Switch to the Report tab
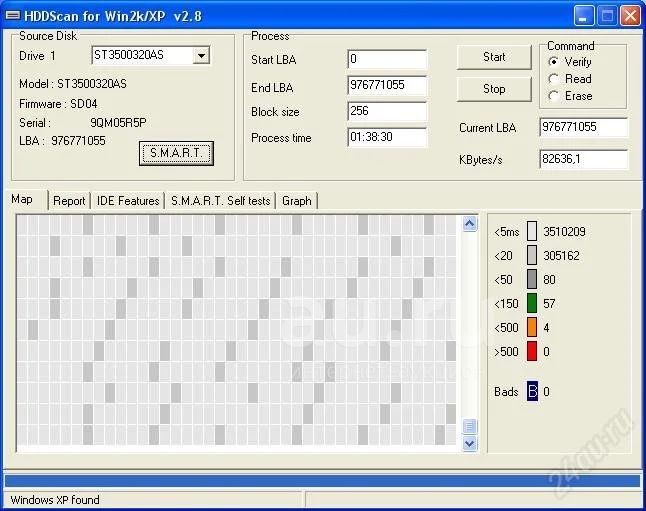 pyautogui.click(x=69, y=201)
